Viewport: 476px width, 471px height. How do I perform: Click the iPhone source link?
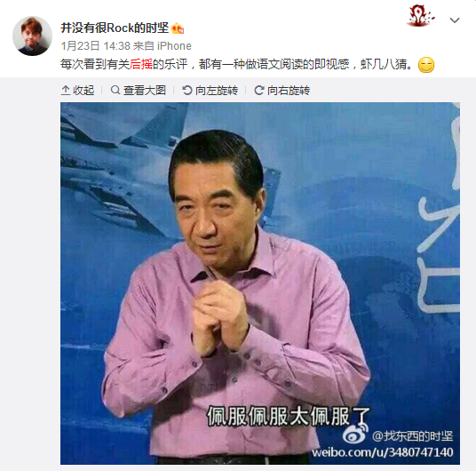(x=174, y=46)
